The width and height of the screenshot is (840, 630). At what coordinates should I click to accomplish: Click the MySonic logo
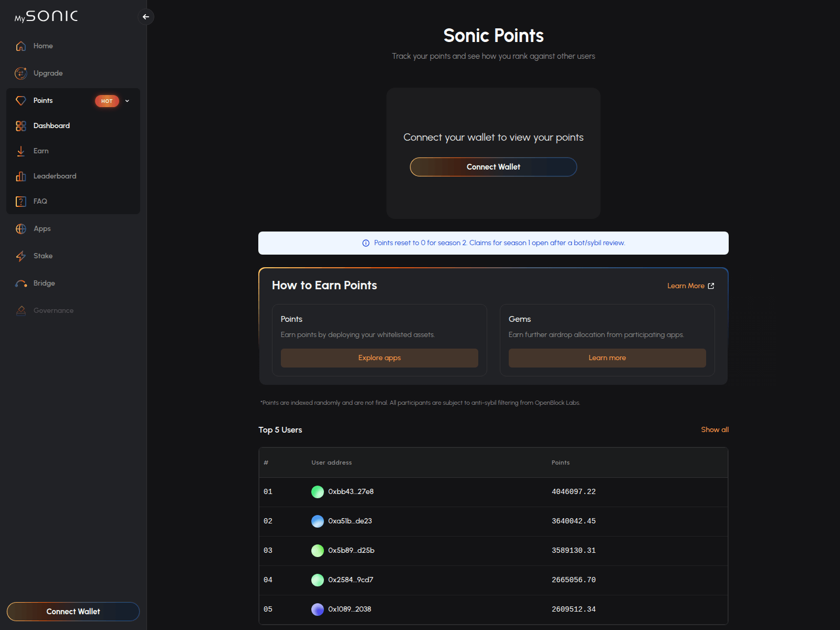coord(46,16)
